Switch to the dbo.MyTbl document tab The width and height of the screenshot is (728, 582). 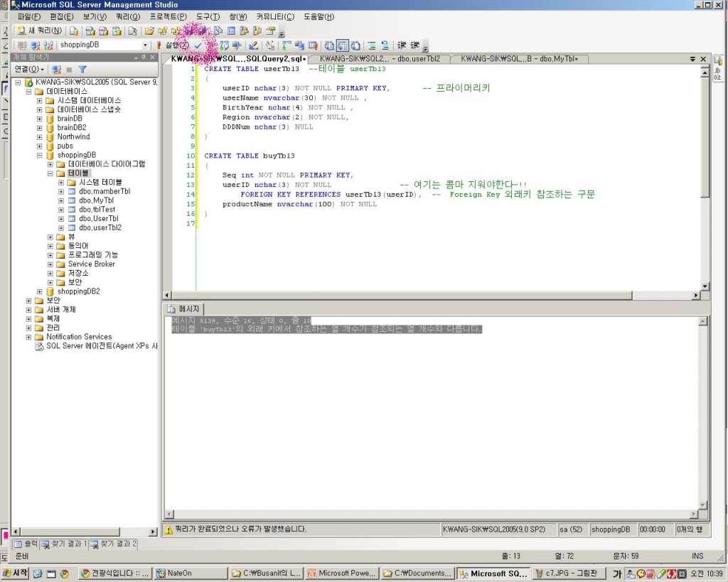tap(519, 59)
